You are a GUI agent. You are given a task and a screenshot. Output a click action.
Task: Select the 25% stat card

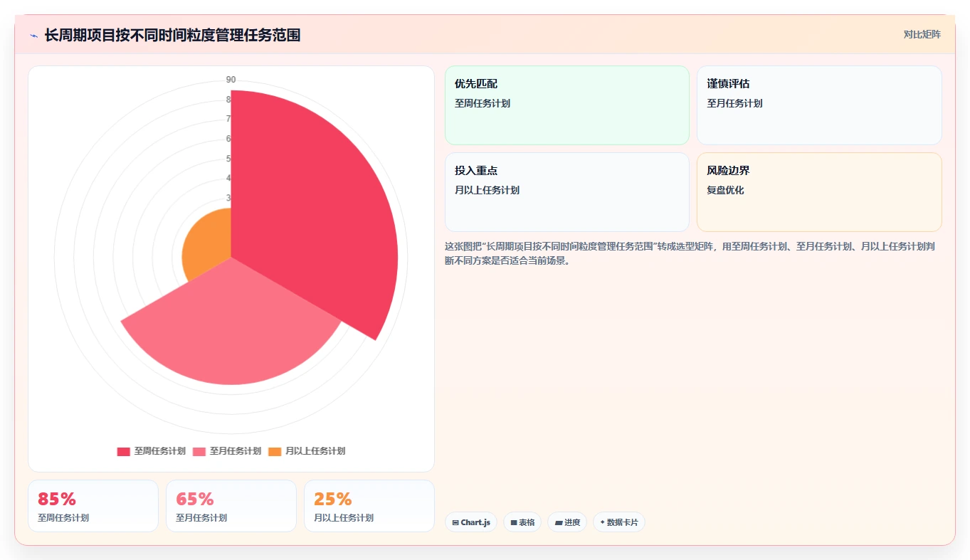tap(369, 506)
